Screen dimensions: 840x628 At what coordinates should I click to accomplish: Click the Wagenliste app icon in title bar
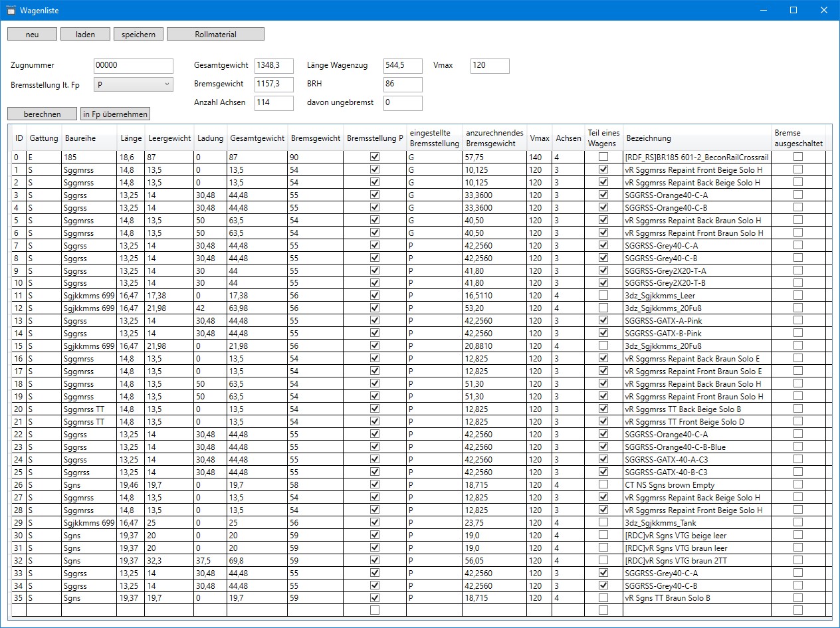pos(11,11)
